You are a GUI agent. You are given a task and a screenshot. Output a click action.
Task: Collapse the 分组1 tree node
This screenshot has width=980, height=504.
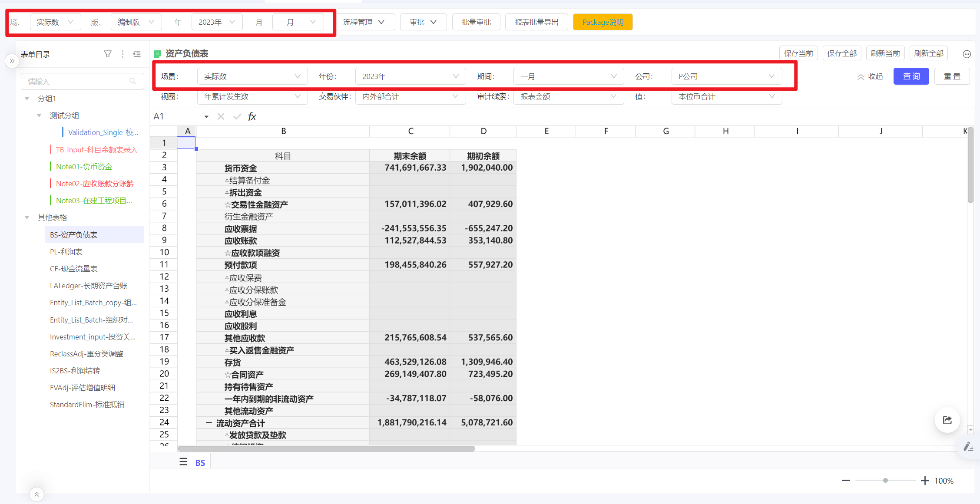pos(27,99)
